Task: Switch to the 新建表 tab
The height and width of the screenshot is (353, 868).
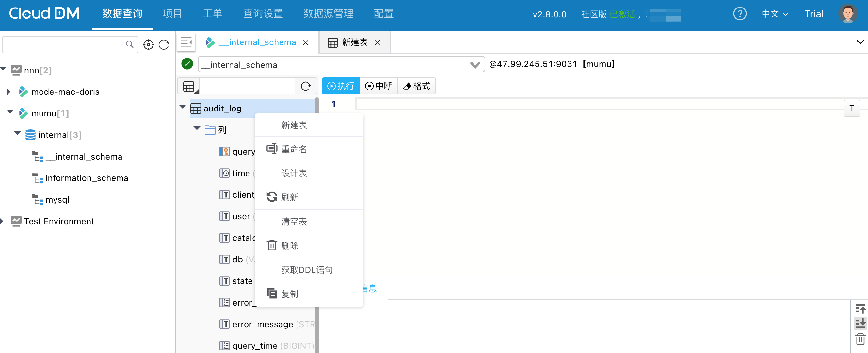Action: (354, 42)
